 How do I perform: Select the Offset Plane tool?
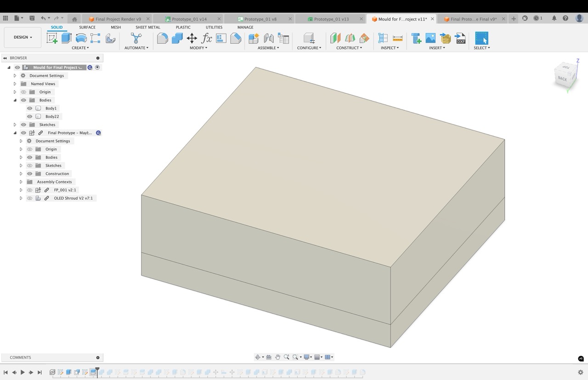[x=335, y=38]
